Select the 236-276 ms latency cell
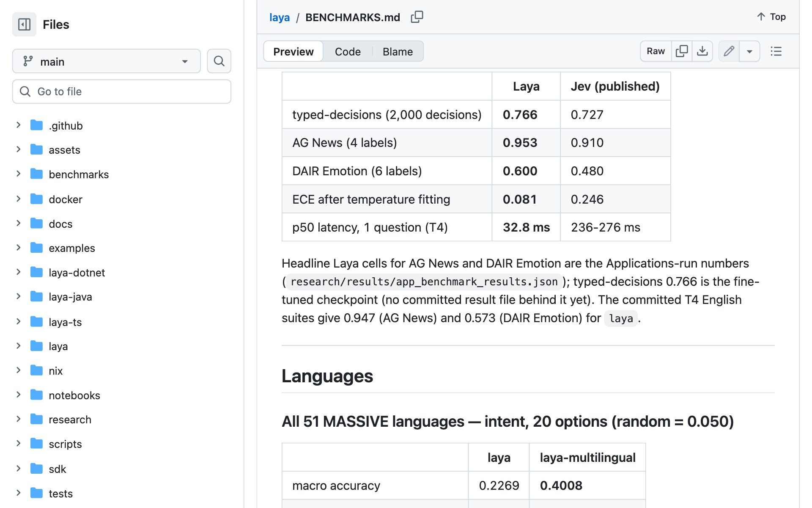The width and height of the screenshot is (812, 508). coord(615,227)
